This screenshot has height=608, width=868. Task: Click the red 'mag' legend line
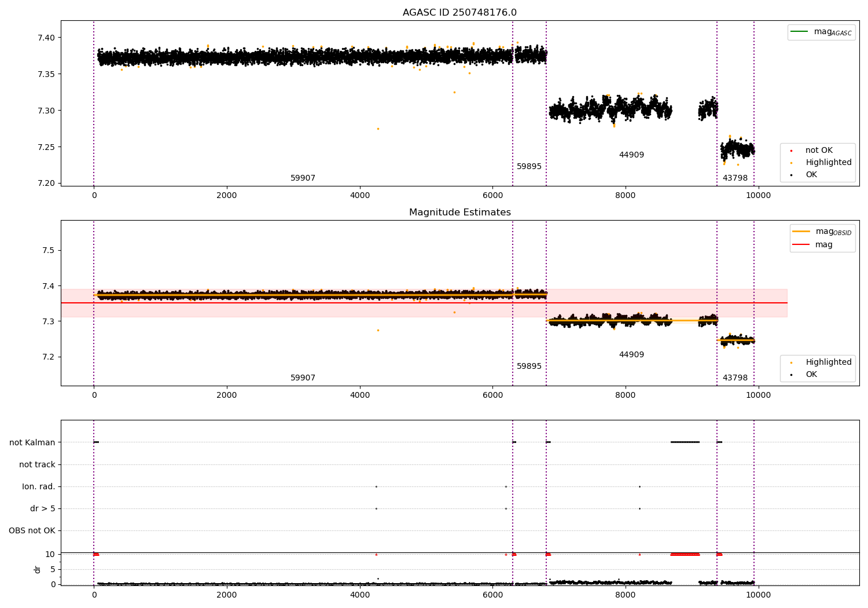click(x=801, y=244)
